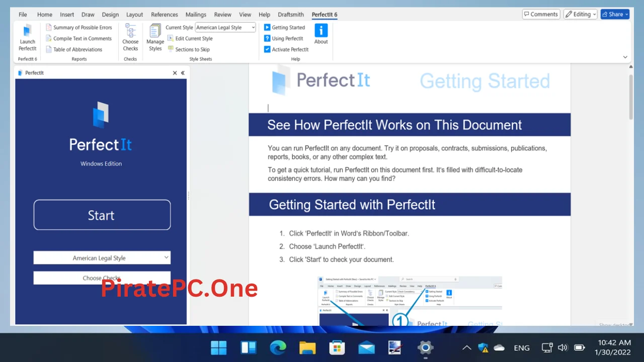Image resolution: width=644 pixels, height=362 pixels.
Task: Expand the Current Style dropdown in ribbon
Action: 253,28
